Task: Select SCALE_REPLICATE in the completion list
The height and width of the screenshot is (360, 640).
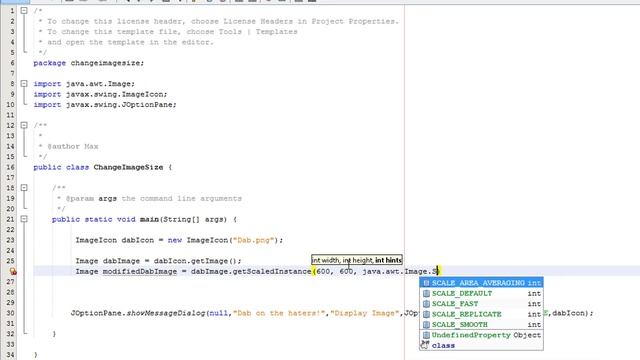Action: pyautogui.click(x=481, y=314)
